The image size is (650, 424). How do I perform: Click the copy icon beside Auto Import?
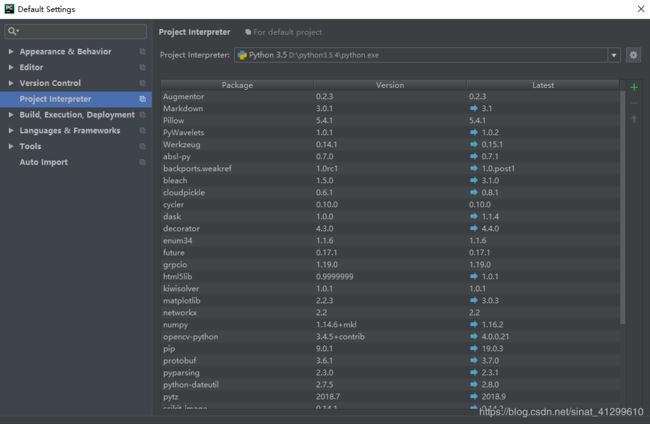tap(142, 162)
